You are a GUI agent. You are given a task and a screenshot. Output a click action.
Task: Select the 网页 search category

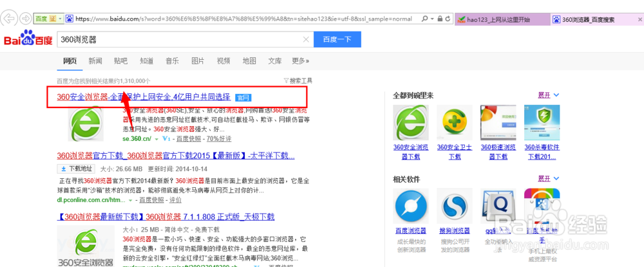(70, 61)
